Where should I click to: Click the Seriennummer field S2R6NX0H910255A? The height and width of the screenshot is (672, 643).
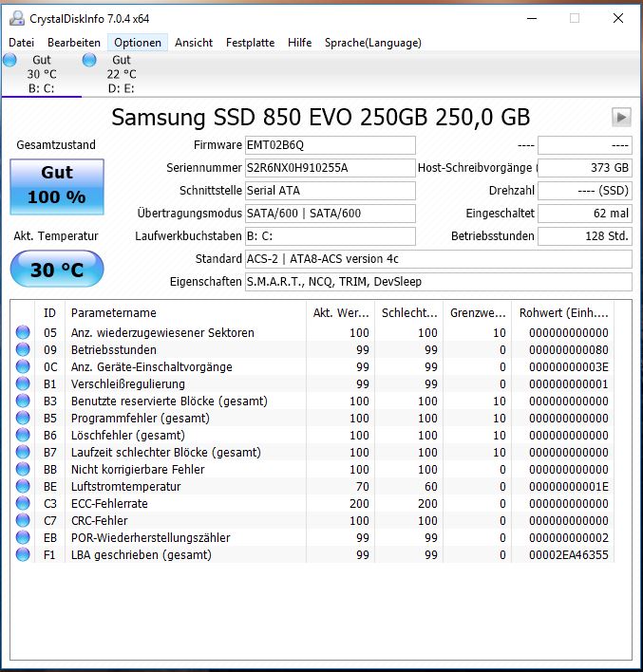[x=331, y=168]
